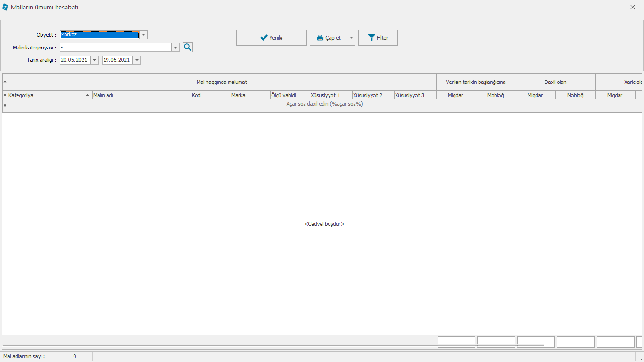This screenshot has width=644, height=362.
Task: Click the magnifier search icon beside category
Action: (x=188, y=47)
